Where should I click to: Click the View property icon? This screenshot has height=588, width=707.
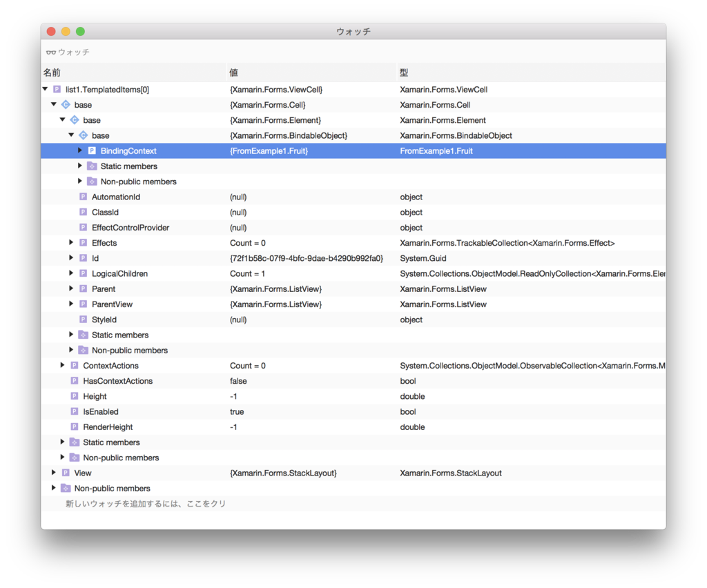66,473
